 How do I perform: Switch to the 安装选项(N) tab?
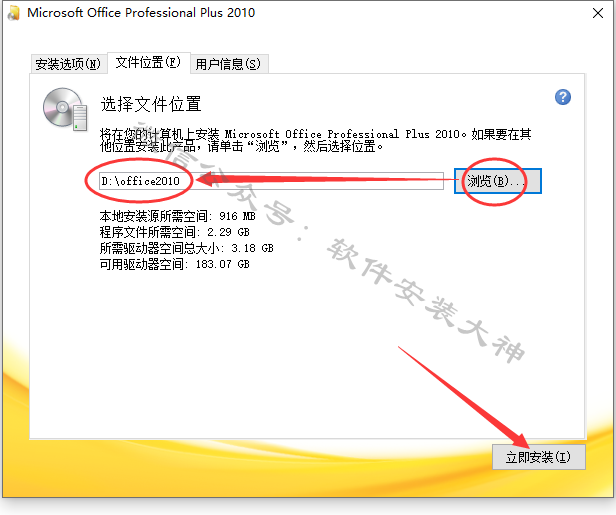68,63
